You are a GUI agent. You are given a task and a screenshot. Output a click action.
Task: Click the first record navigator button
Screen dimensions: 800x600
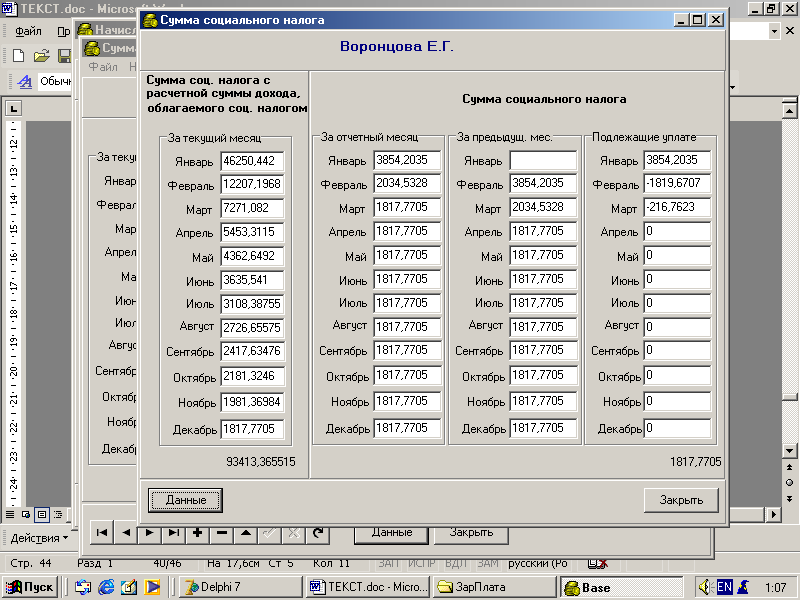102,533
